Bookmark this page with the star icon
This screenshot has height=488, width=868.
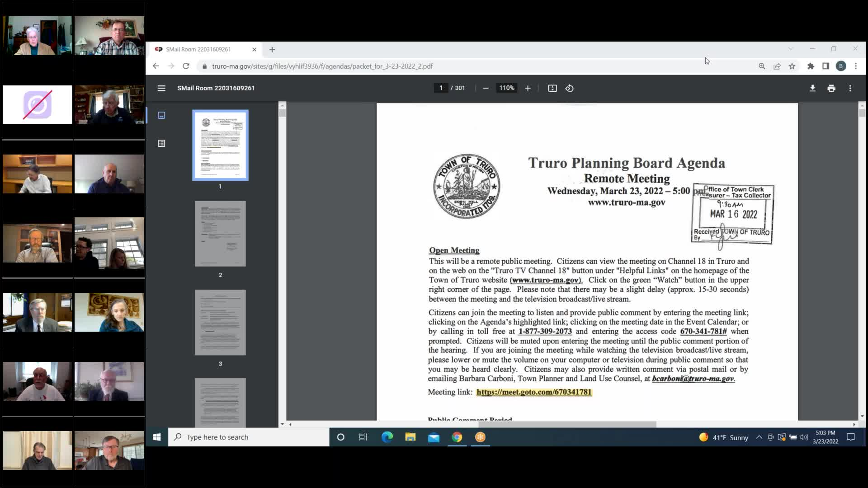point(792,66)
